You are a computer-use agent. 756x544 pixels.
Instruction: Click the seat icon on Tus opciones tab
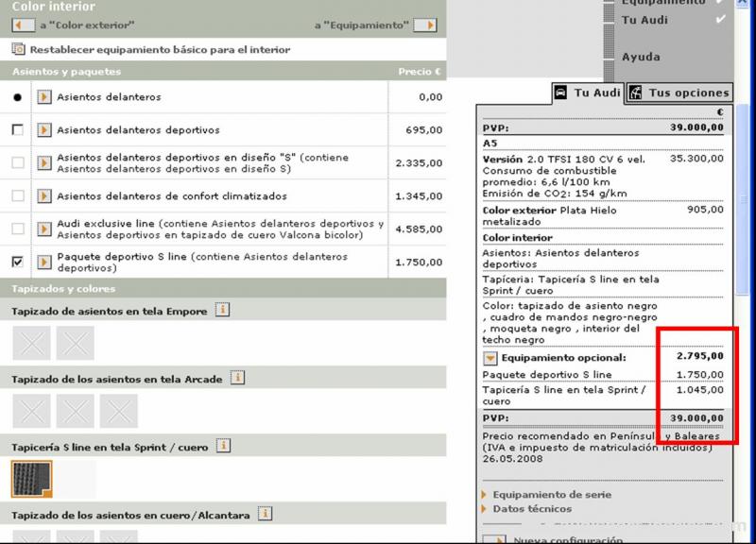tap(635, 93)
